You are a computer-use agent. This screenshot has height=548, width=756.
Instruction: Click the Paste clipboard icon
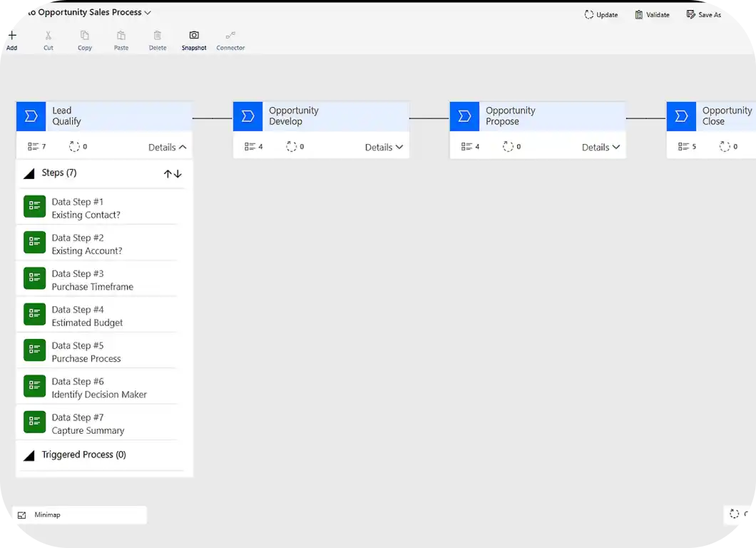pyautogui.click(x=121, y=36)
